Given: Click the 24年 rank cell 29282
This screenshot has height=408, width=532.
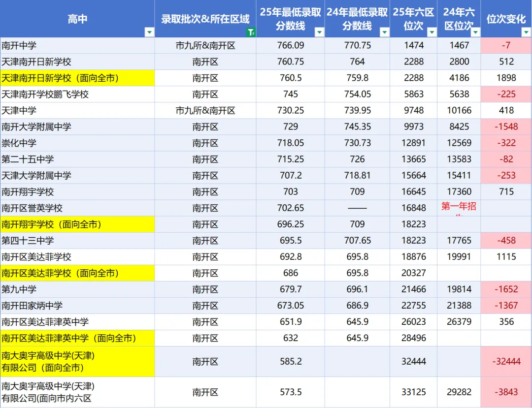Looking at the screenshot, I should [459, 392].
